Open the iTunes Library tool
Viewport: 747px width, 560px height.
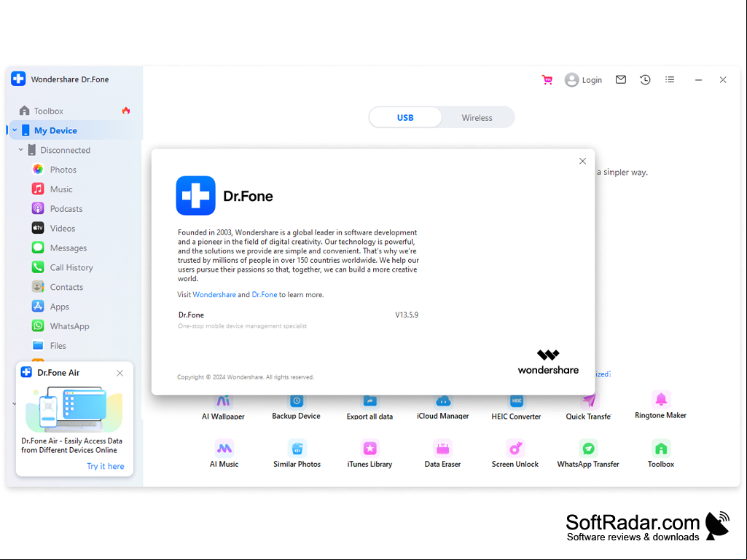pyautogui.click(x=369, y=454)
